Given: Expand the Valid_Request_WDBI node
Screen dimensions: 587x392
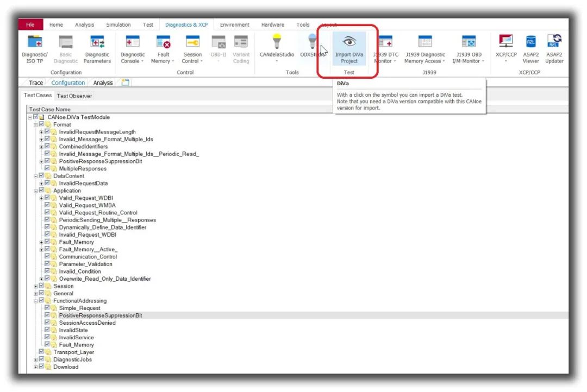Looking at the screenshot, I should pos(41,198).
